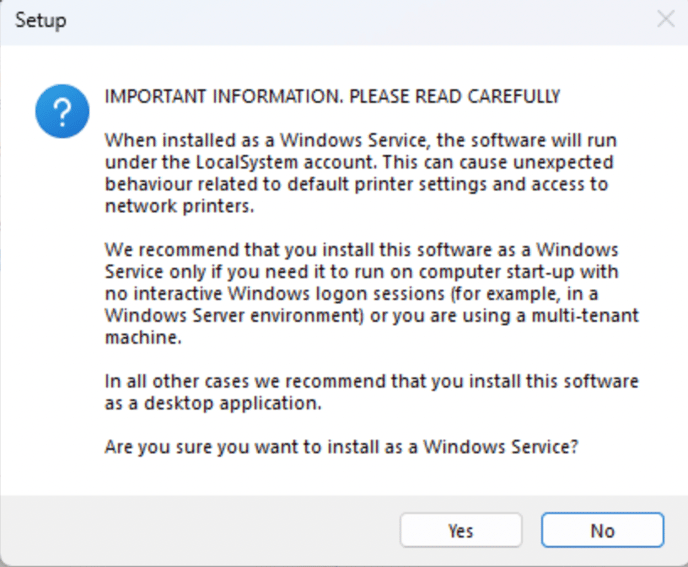Click the 'as a desktop application.' text

pos(213,403)
